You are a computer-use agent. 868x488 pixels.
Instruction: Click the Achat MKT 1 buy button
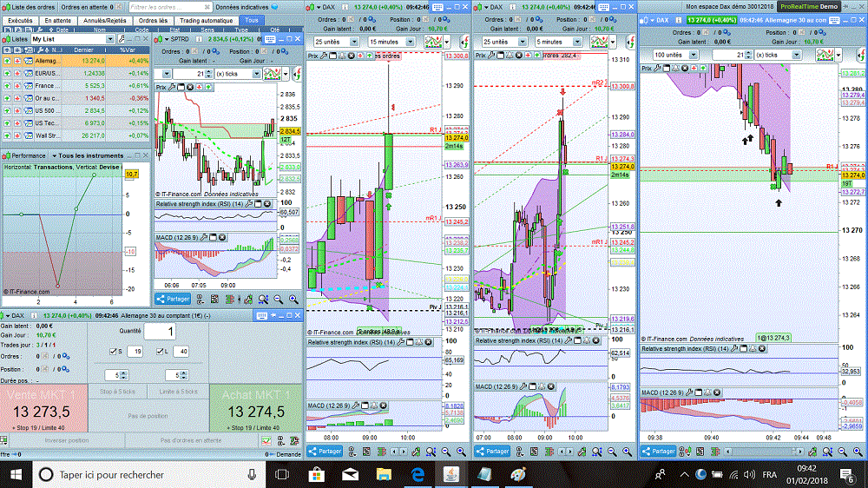click(x=256, y=408)
